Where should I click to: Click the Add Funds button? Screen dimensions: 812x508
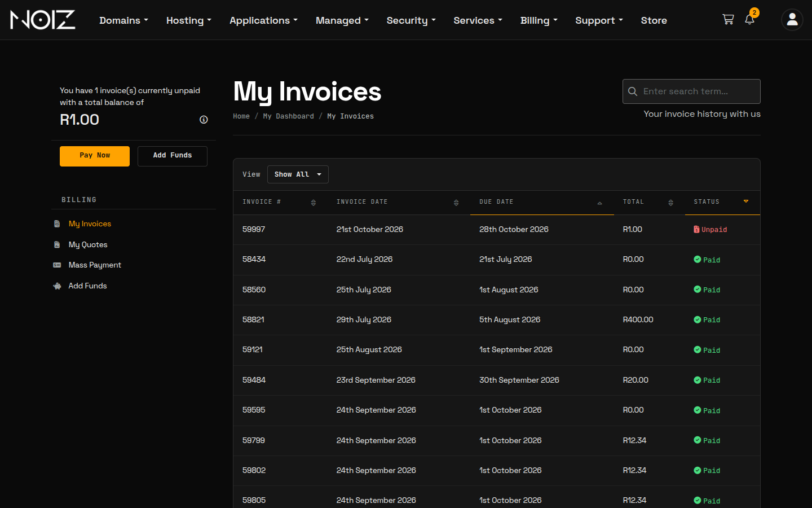pyautogui.click(x=173, y=156)
